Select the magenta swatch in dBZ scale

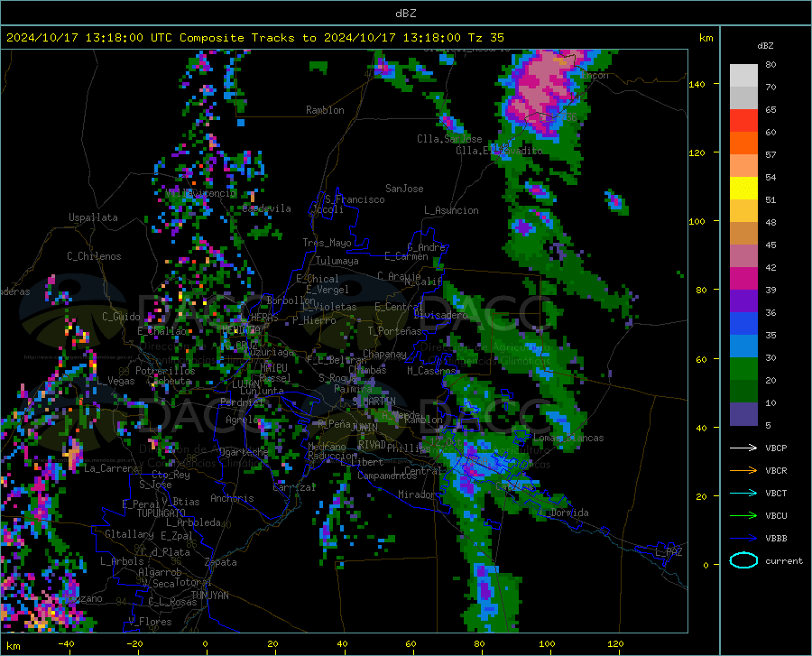[x=743, y=279]
